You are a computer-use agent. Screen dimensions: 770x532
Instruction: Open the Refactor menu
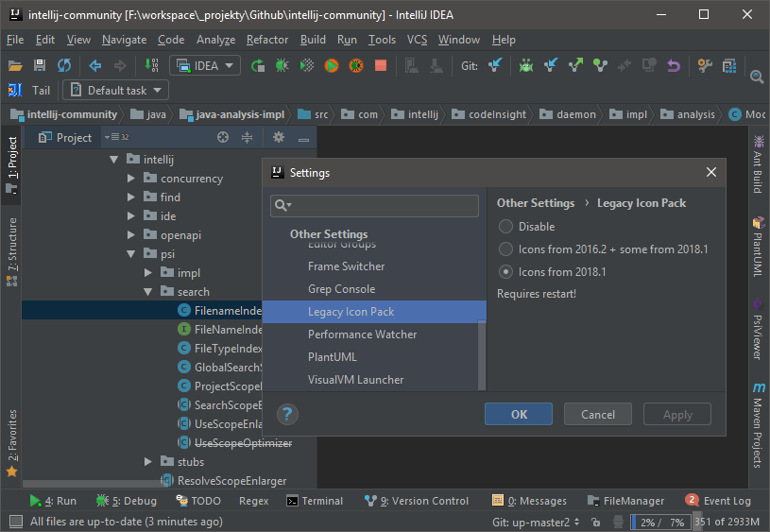[267, 40]
